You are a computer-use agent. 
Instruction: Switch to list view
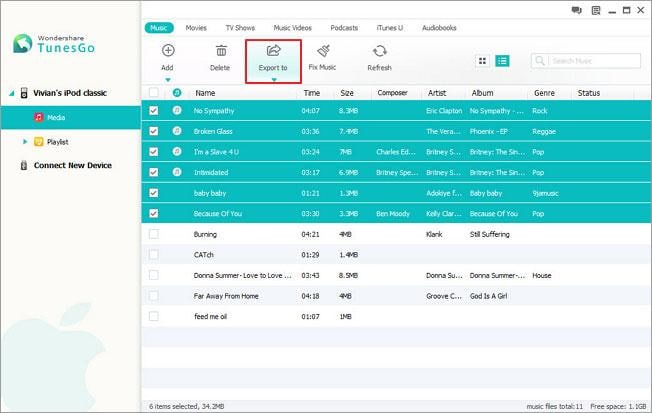coord(502,61)
